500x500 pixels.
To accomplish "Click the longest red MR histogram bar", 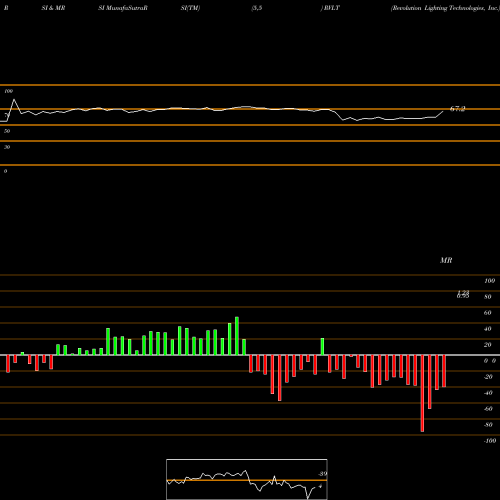I will tap(423, 393).
